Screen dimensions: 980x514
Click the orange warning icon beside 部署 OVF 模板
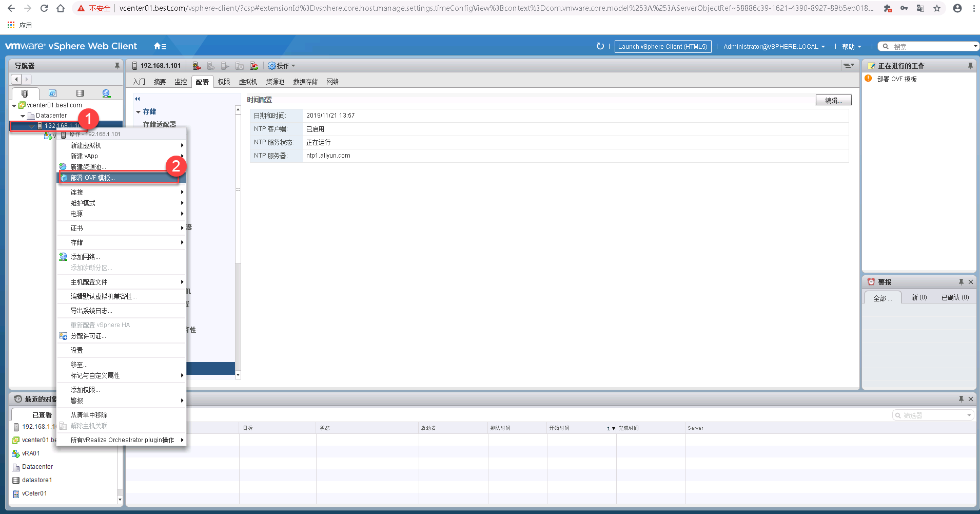[x=868, y=79]
